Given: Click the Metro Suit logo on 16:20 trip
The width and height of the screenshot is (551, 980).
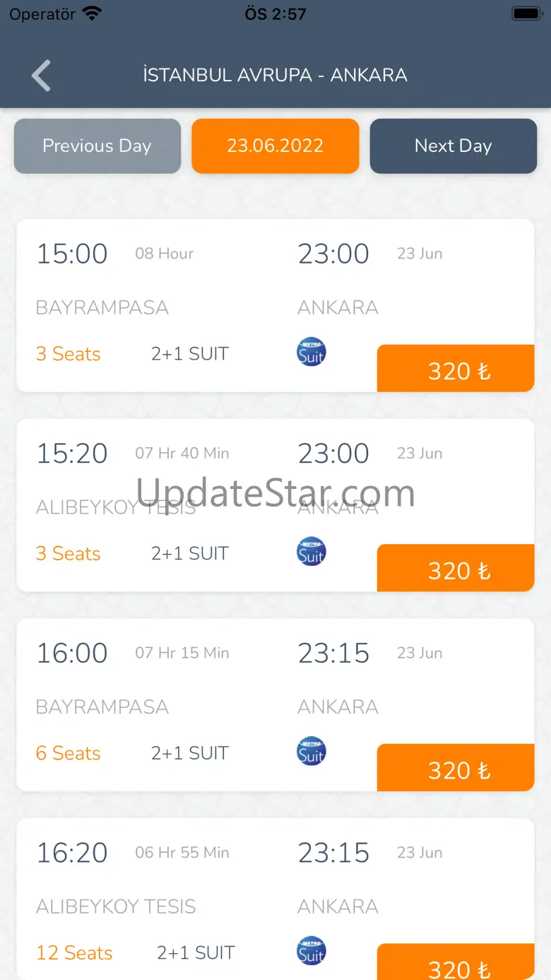Looking at the screenshot, I should tap(311, 951).
